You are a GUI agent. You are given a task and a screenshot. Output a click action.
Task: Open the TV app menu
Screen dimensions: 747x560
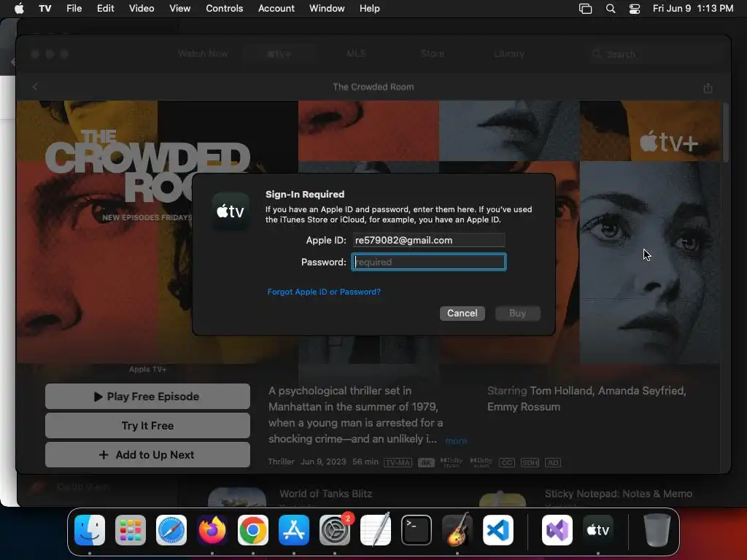pos(44,8)
